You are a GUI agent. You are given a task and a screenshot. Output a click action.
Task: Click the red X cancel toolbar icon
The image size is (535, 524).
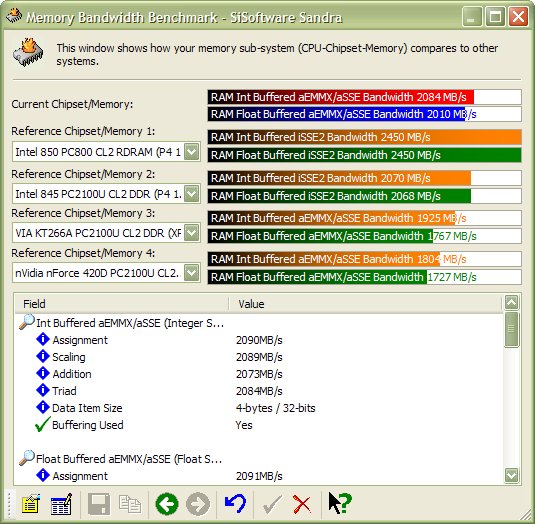[302, 504]
